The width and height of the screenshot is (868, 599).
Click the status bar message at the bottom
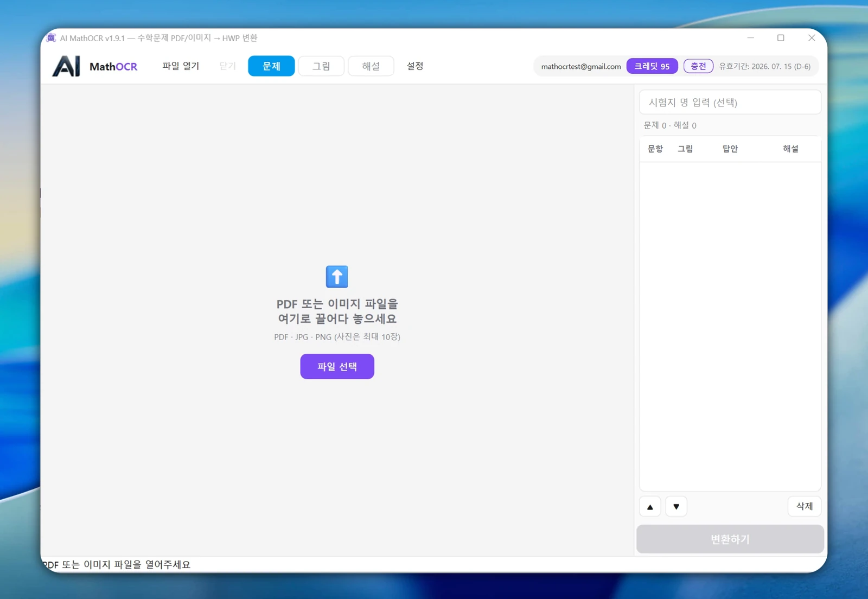[116, 565]
